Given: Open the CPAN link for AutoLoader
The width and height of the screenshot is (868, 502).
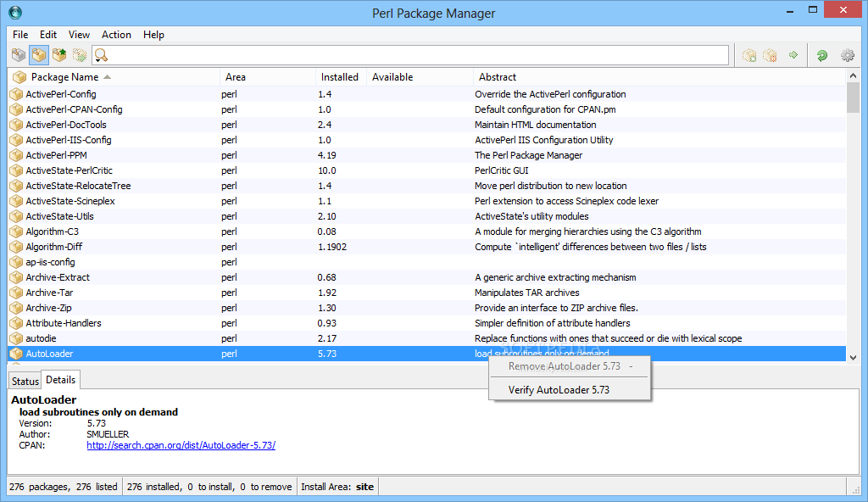Looking at the screenshot, I should tap(180, 444).
